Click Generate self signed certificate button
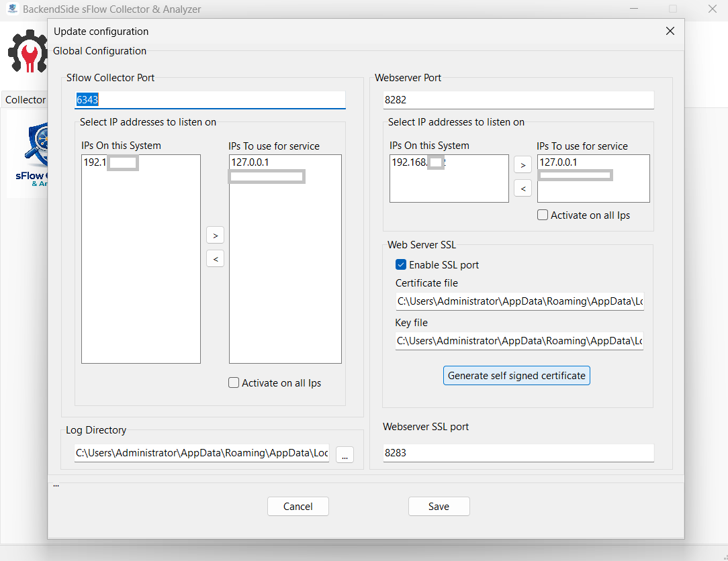This screenshot has height=561, width=728. (x=516, y=376)
